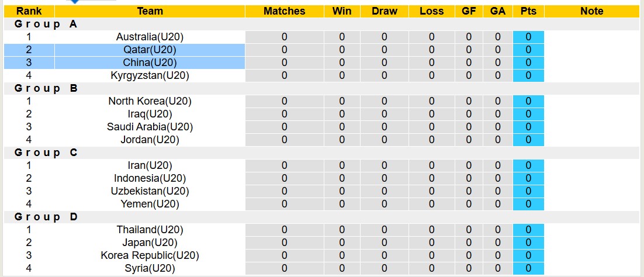Select the China(U20) team row

(x=150, y=63)
